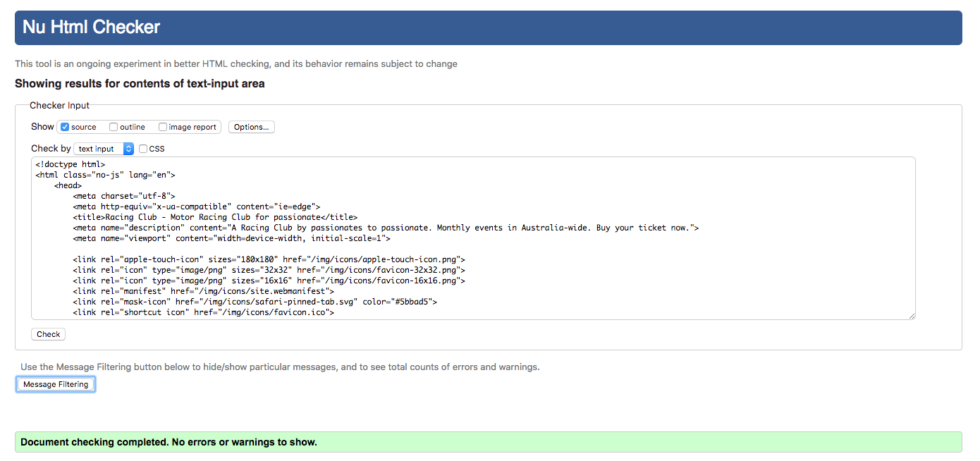Click the "Showing results for contents" heading
Screen dimensions: 980x461
(x=140, y=84)
